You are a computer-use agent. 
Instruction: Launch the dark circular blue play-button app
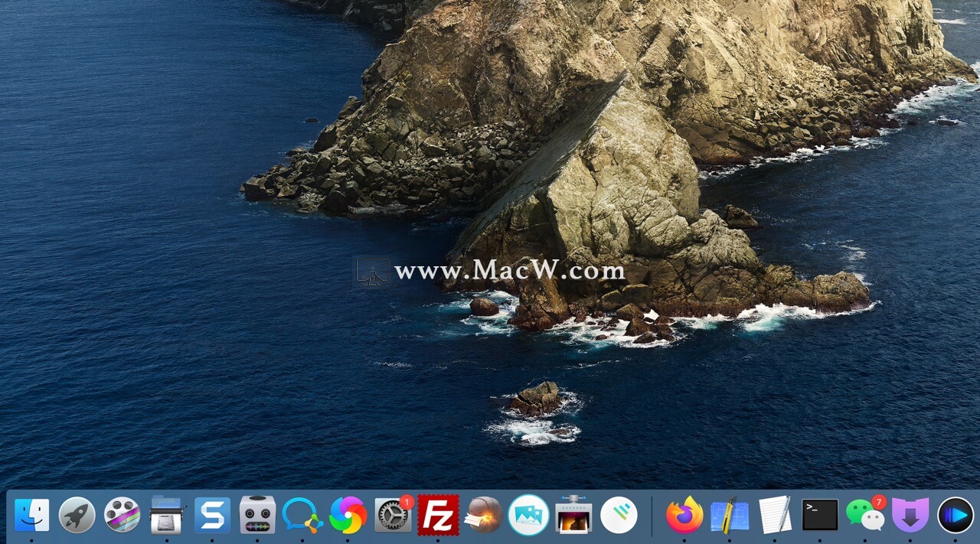pyautogui.click(x=955, y=515)
